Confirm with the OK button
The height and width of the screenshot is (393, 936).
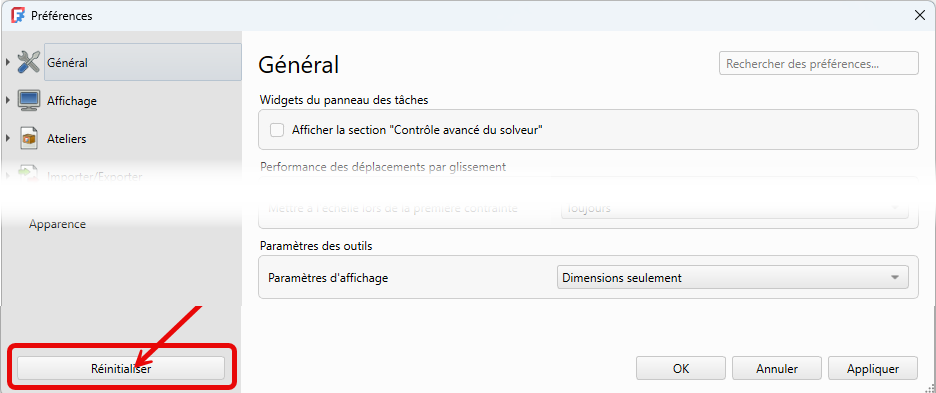pyautogui.click(x=681, y=369)
